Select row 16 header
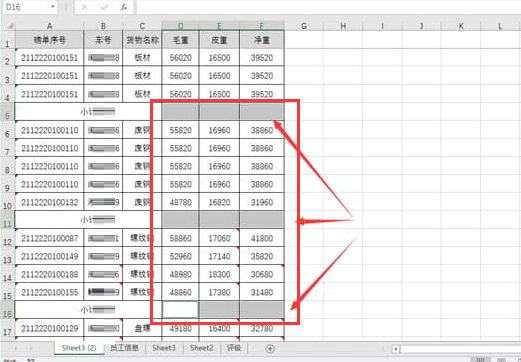The width and height of the screenshot is (521, 362). (8, 310)
